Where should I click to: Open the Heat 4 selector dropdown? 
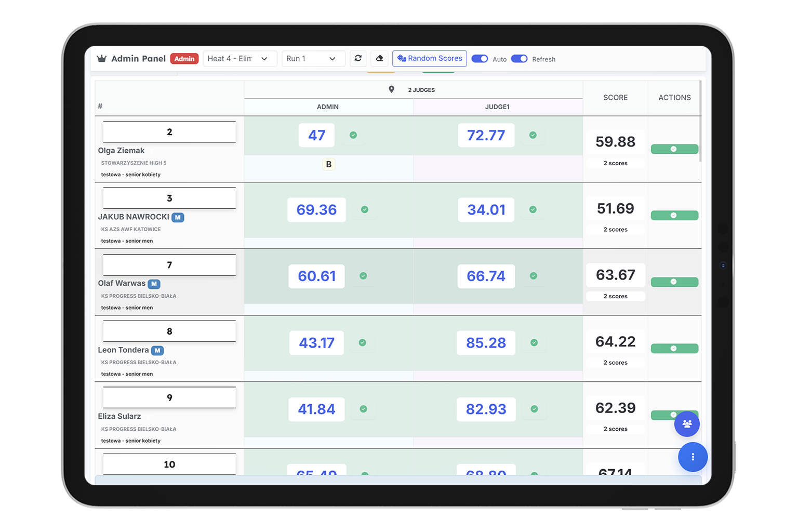click(x=240, y=58)
